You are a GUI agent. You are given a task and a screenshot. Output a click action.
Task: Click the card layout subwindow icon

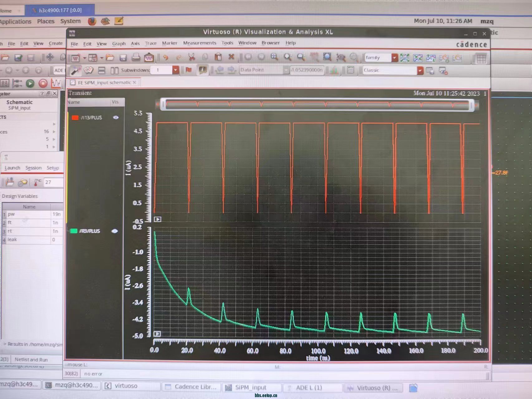(89, 70)
